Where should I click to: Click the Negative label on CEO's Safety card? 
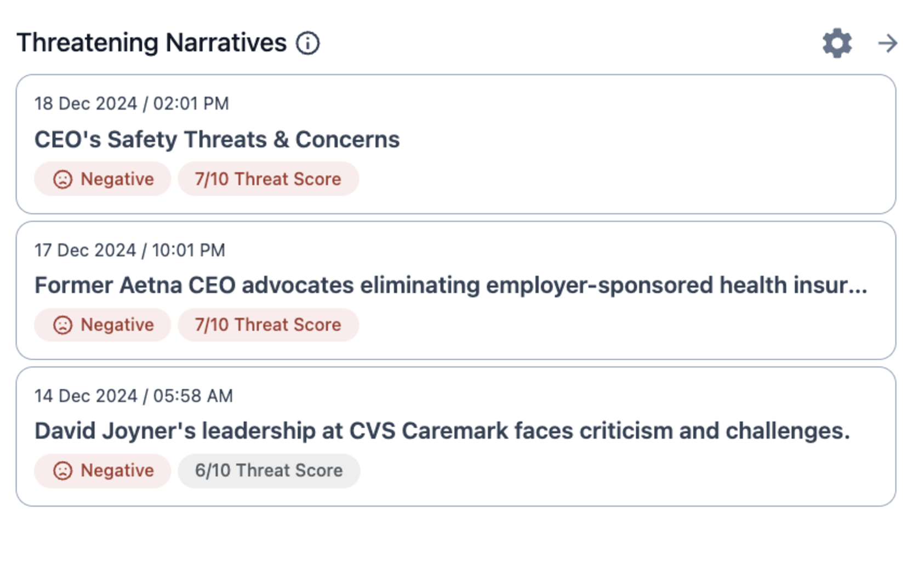point(117,179)
